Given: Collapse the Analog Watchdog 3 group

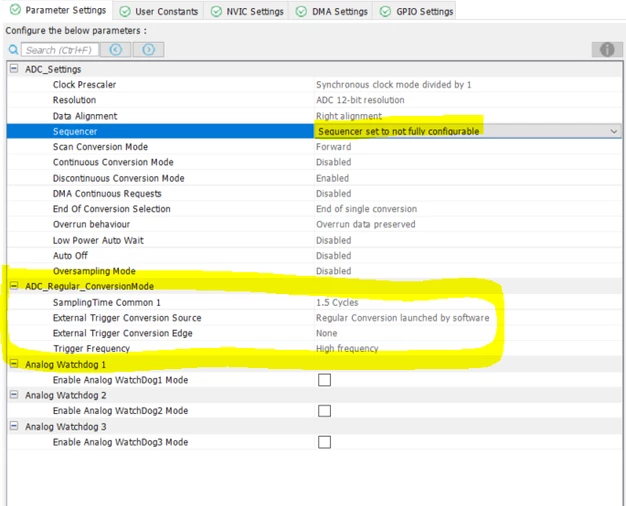Looking at the screenshot, I should click(x=14, y=426).
